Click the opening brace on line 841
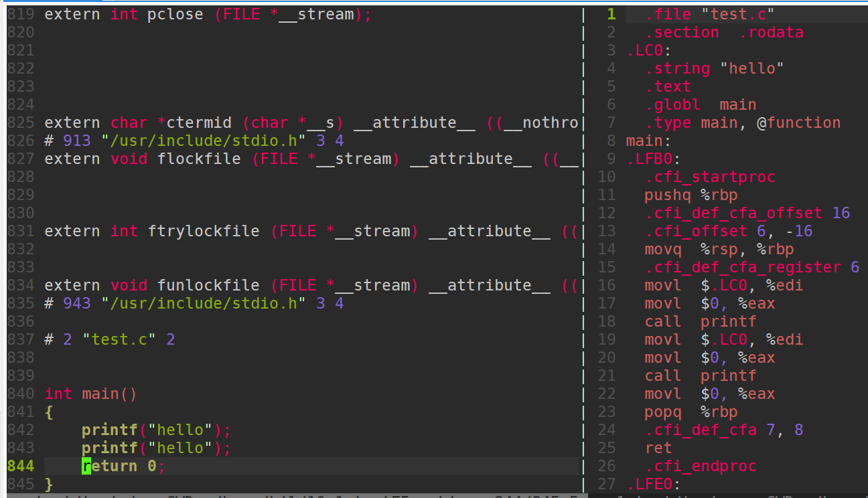This screenshot has width=868, height=498. tap(48, 412)
